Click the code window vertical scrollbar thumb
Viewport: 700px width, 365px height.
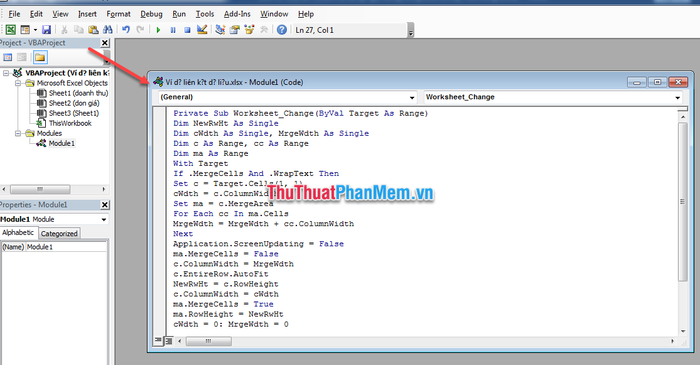[x=682, y=202]
